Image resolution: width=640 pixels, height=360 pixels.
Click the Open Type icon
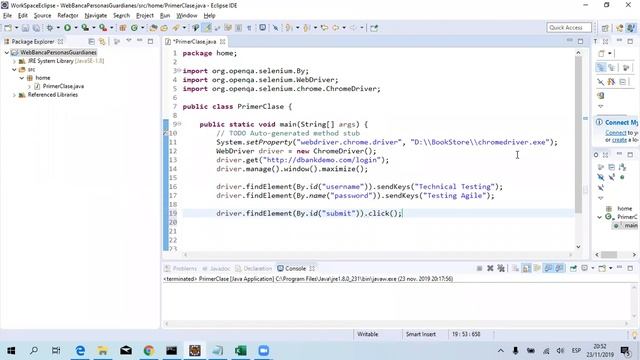[x=153, y=28]
